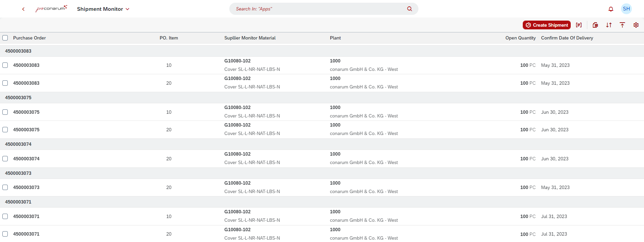644x242 pixels.
Task: Open table settings gear icon
Action: point(636,25)
